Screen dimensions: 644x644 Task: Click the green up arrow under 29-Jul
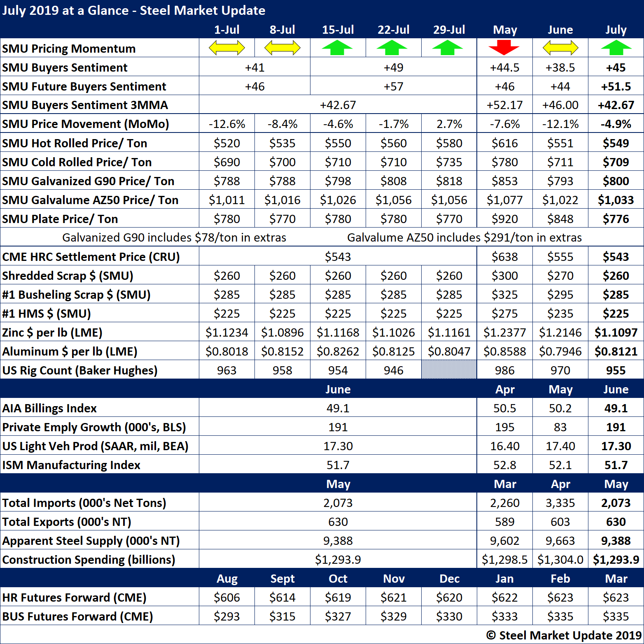pos(448,48)
